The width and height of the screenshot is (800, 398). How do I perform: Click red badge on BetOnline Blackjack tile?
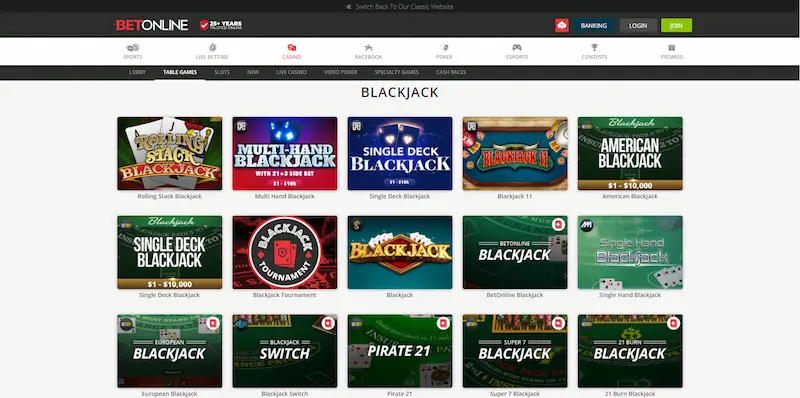click(558, 225)
